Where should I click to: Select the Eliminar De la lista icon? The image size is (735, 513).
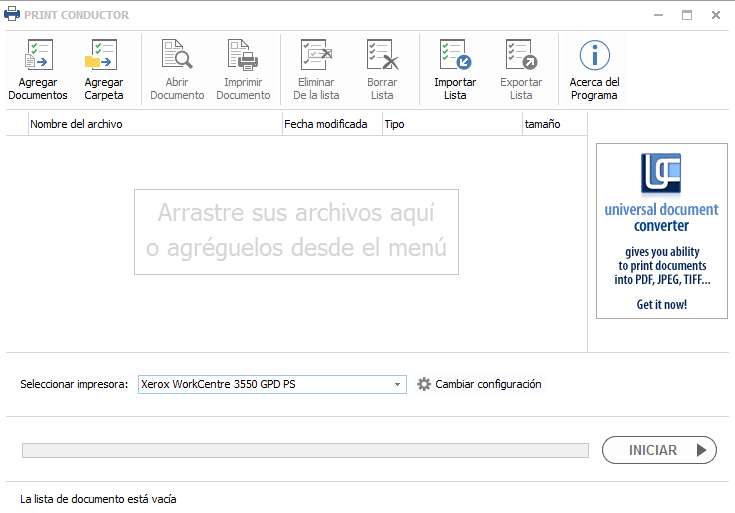pos(316,56)
